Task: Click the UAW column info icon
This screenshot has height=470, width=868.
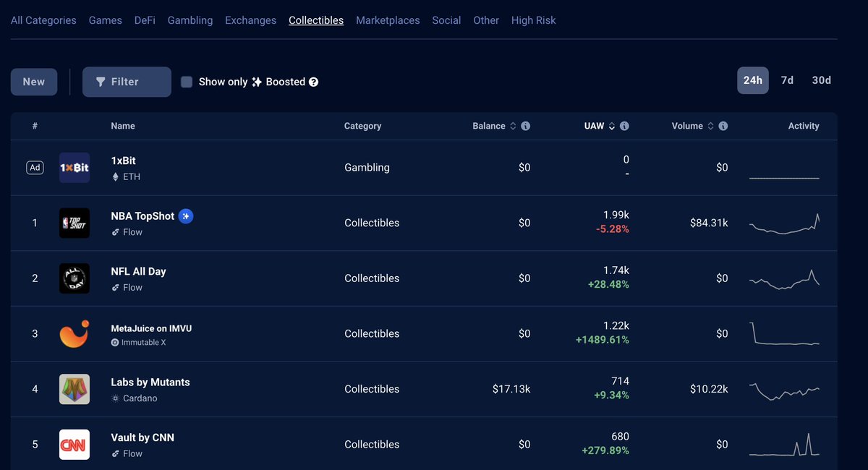Action: (x=624, y=126)
